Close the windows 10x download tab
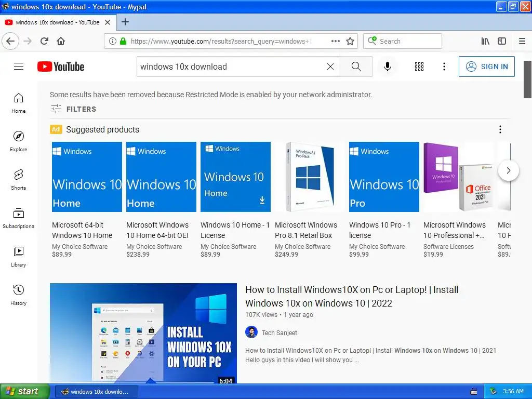532x399 pixels. [x=108, y=22]
